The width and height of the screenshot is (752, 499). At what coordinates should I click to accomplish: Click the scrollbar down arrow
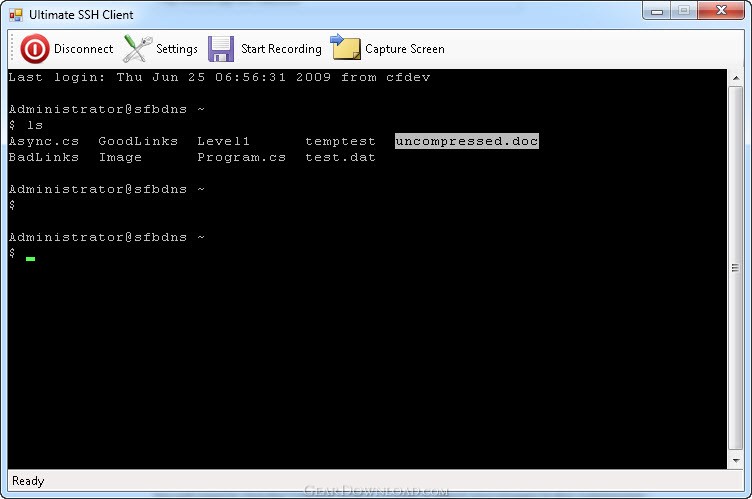tap(736, 461)
